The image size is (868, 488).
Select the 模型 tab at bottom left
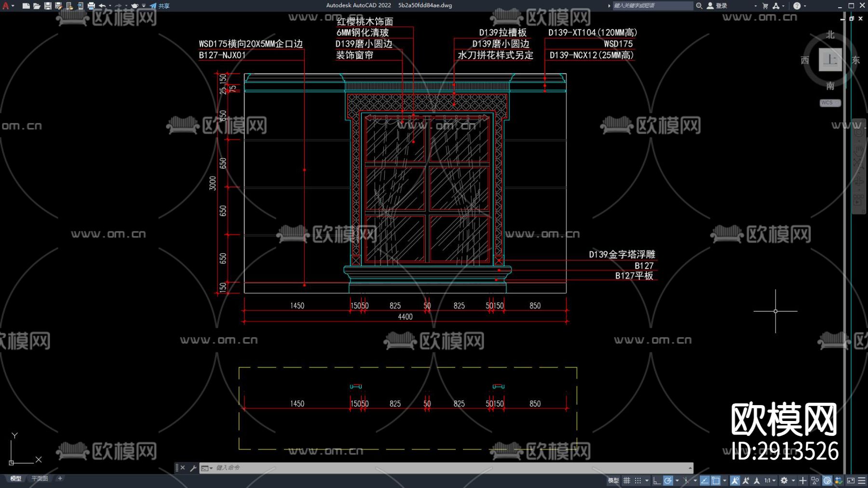(x=16, y=478)
